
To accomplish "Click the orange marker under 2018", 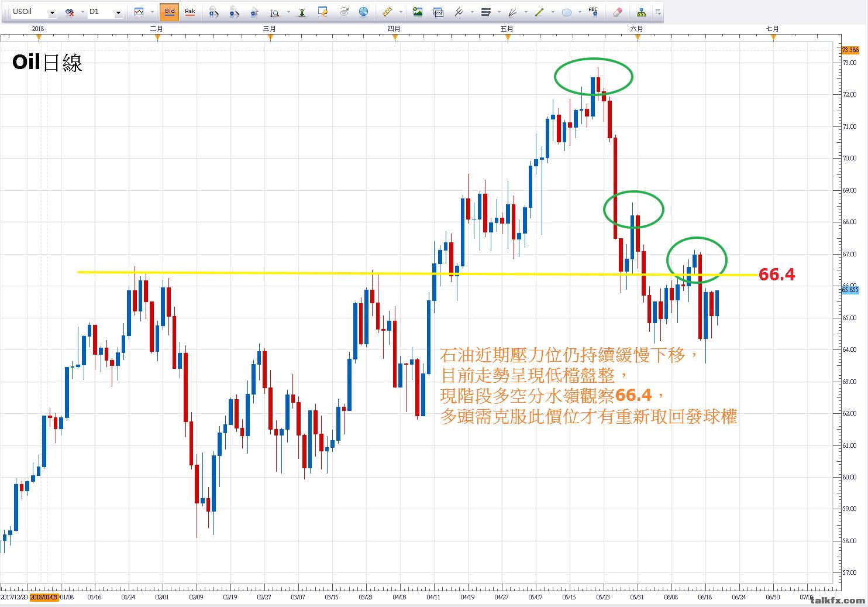I will coord(39,37).
